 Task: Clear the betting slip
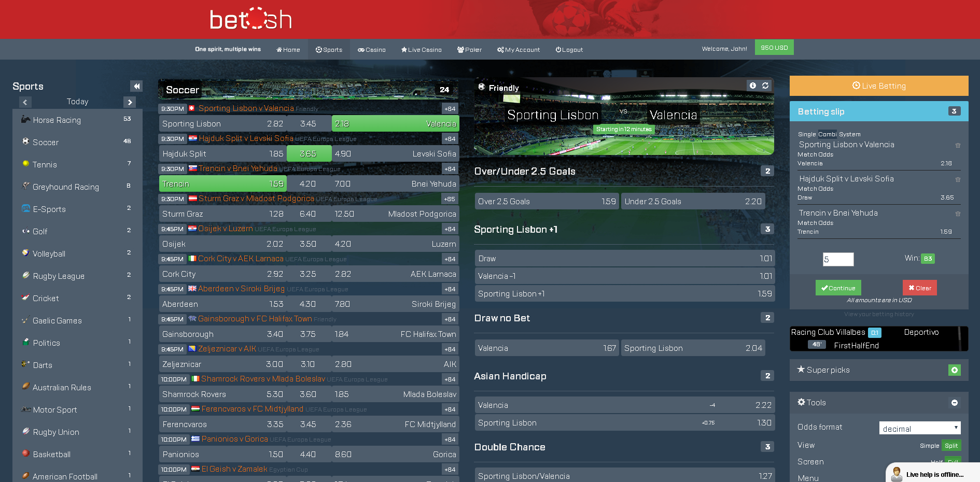coord(919,288)
